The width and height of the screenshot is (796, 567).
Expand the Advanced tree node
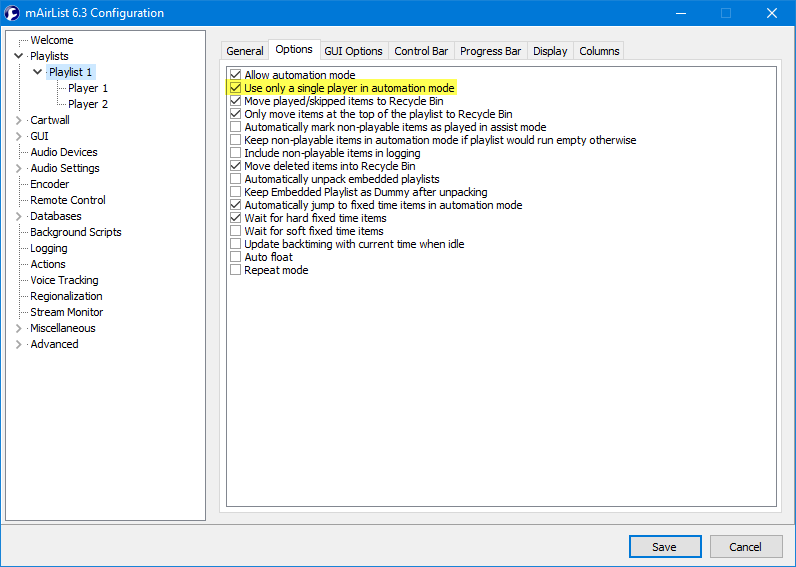pyautogui.click(x=19, y=344)
